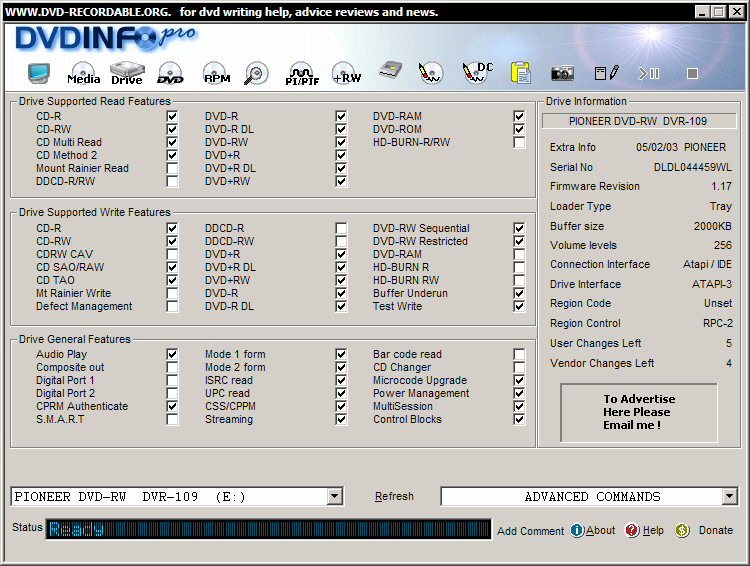Click the PIONEER DVD-RW DVR-109 info field

pyautogui.click(x=639, y=121)
